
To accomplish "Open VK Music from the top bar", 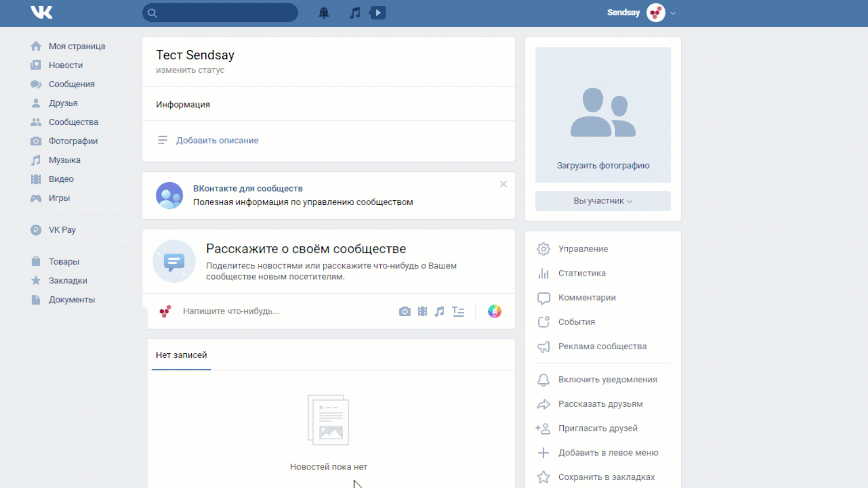I will tap(354, 13).
